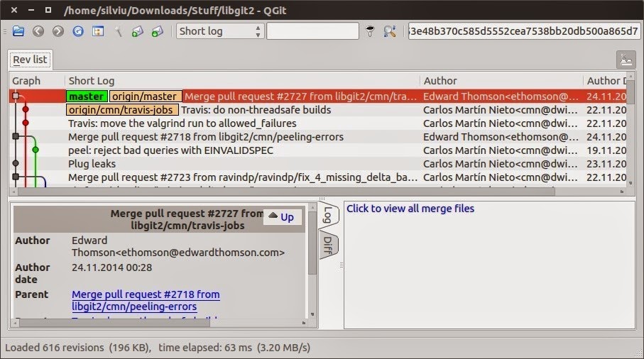Click the Up link in details pane
644x359 pixels.
[x=282, y=216]
